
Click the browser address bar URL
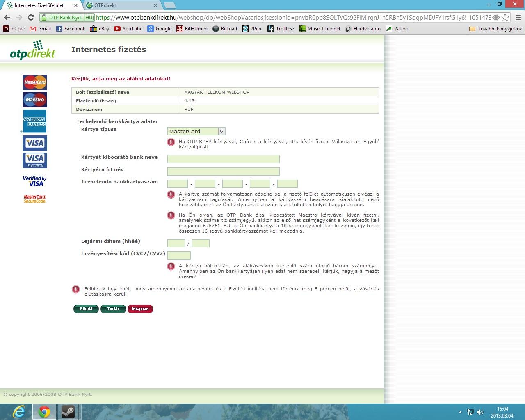293,17
